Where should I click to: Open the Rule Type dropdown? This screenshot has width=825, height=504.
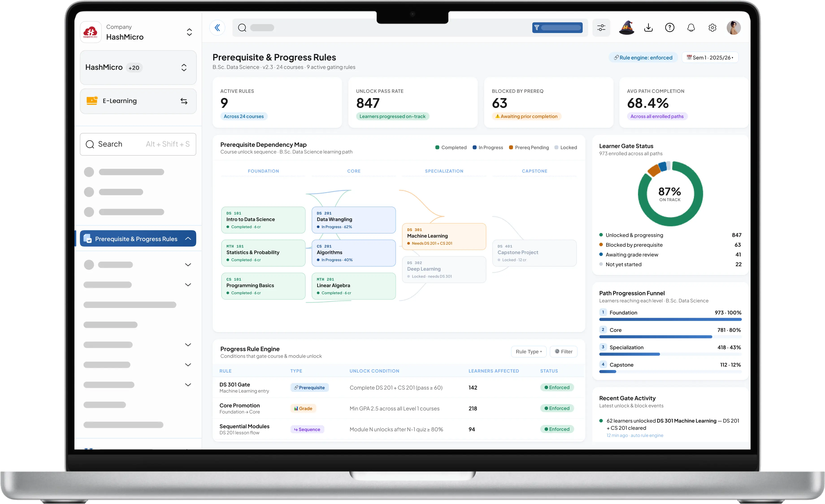click(x=529, y=352)
